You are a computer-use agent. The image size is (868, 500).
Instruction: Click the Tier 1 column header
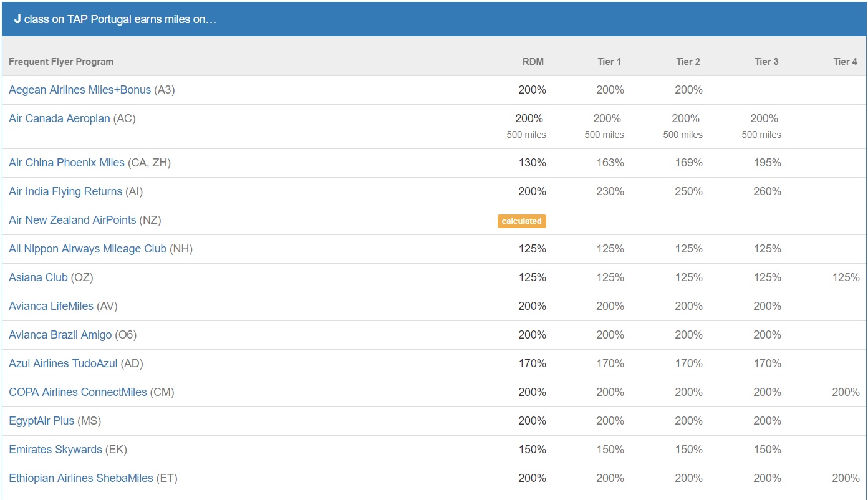tap(609, 62)
